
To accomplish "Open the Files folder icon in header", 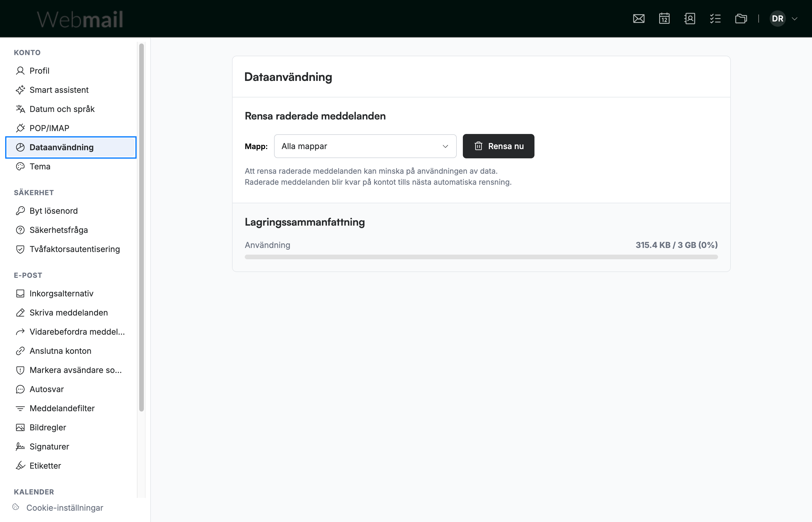I will pos(741,18).
